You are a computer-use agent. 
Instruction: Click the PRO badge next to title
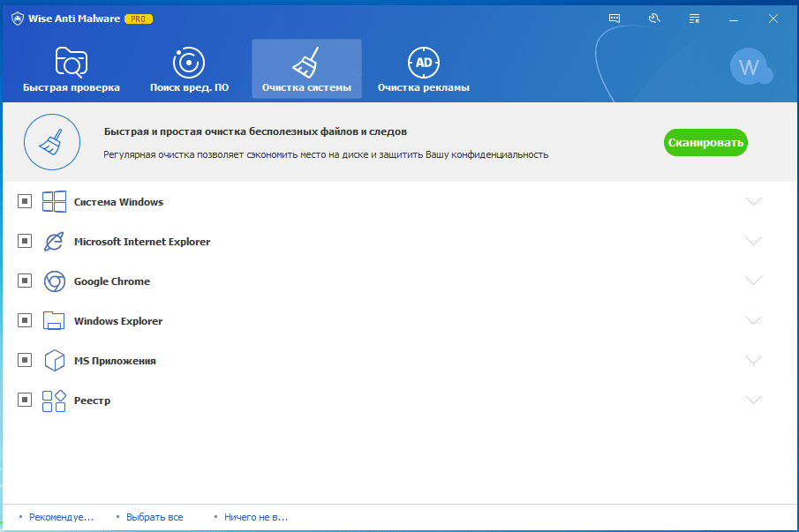[138, 19]
